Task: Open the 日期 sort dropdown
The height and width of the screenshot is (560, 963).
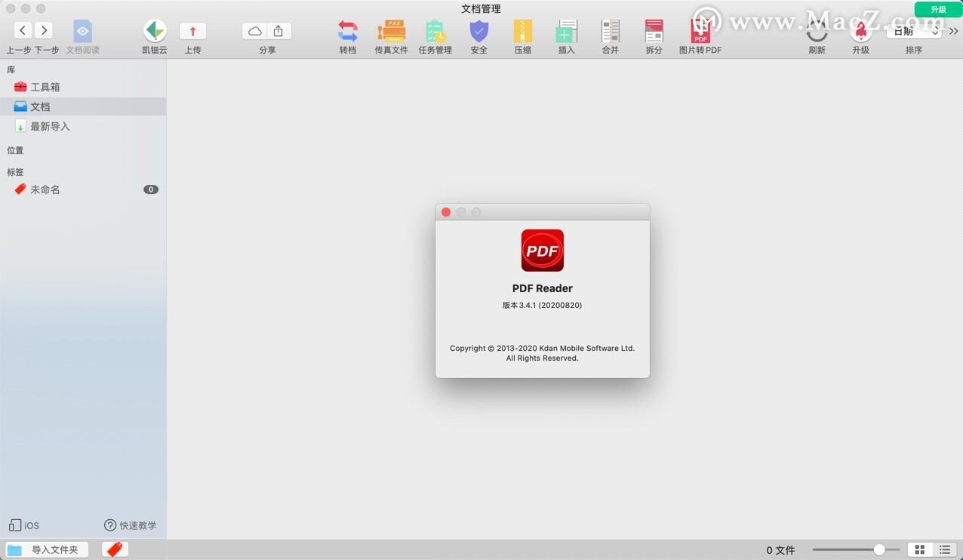Action: tap(914, 32)
